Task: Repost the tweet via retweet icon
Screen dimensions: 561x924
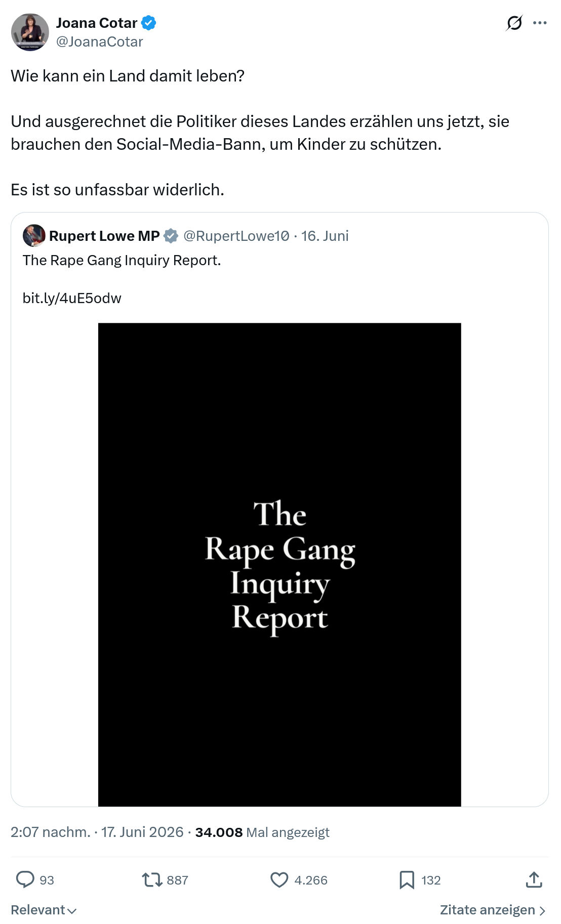Action: click(151, 879)
